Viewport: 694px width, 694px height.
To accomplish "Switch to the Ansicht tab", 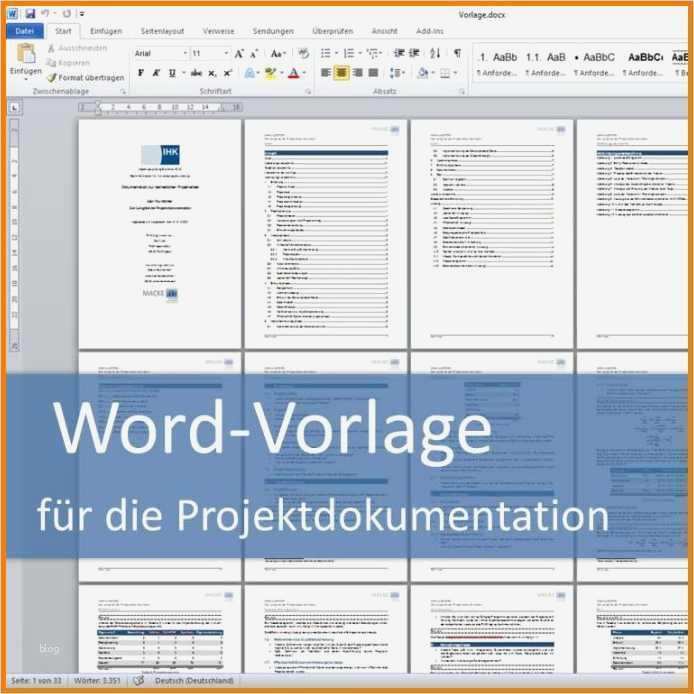I will (385, 31).
